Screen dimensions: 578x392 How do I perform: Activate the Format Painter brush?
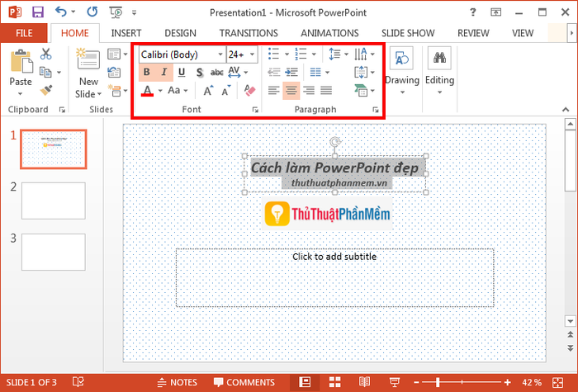[x=46, y=90]
